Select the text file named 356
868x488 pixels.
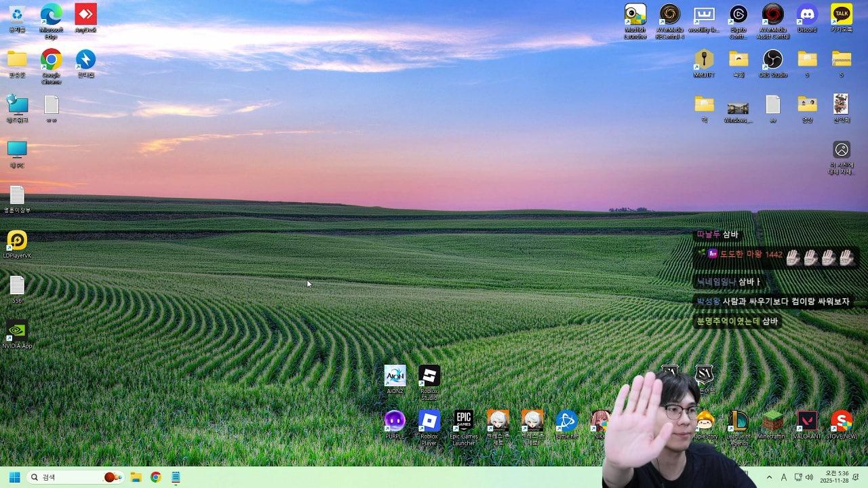(x=17, y=289)
